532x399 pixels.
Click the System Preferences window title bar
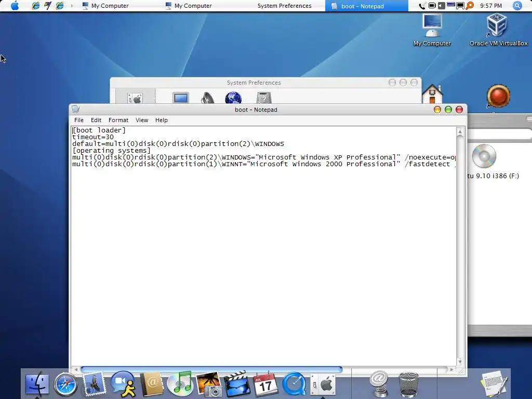click(x=254, y=83)
